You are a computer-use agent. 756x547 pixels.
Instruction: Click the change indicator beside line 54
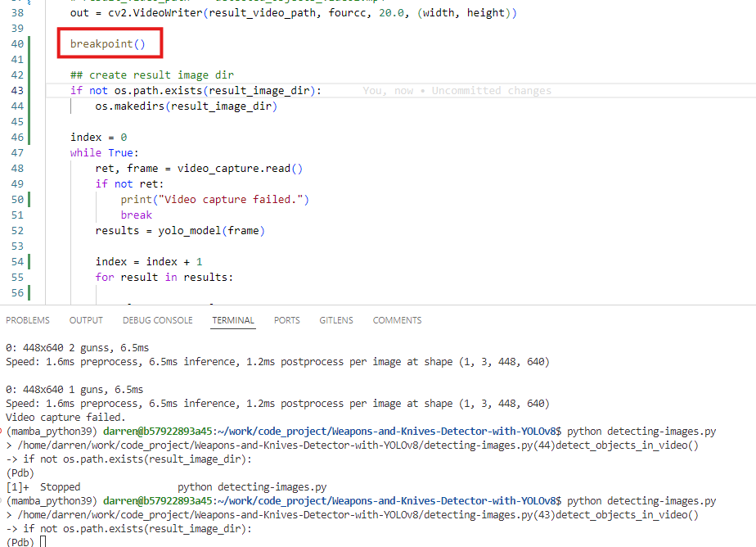(x=30, y=261)
